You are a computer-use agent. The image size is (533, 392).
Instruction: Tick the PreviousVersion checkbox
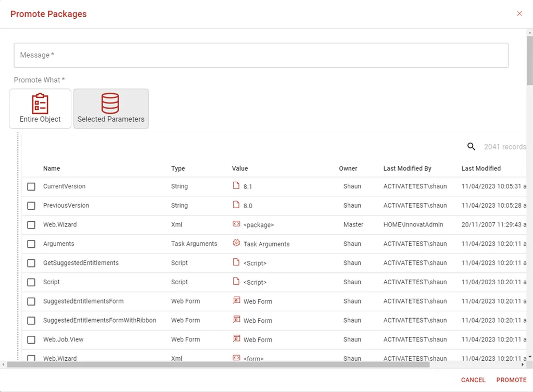point(31,206)
